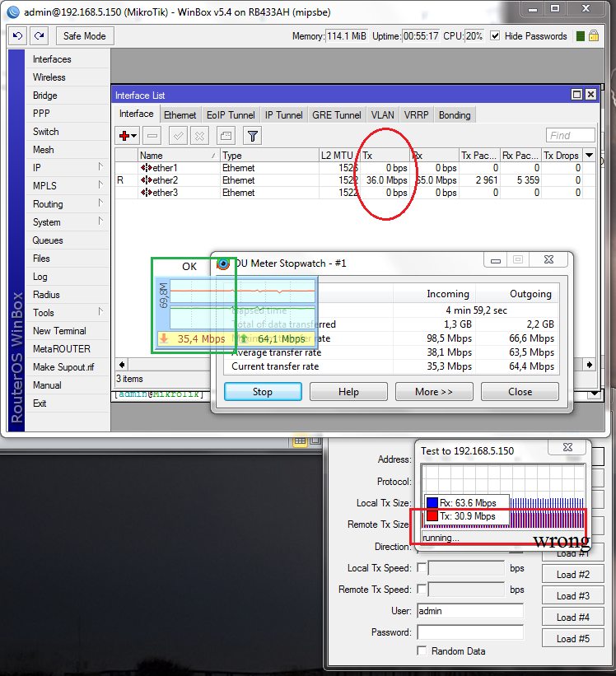Click the padlock icon in WinBox header
This screenshot has width=616, height=676.
(594, 35)
